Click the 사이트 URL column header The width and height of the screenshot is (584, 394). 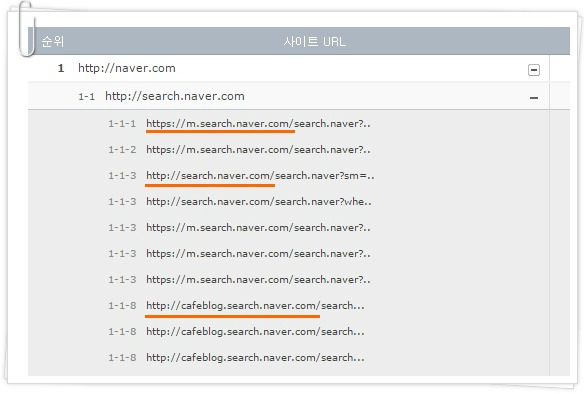[x=315, y=41]
